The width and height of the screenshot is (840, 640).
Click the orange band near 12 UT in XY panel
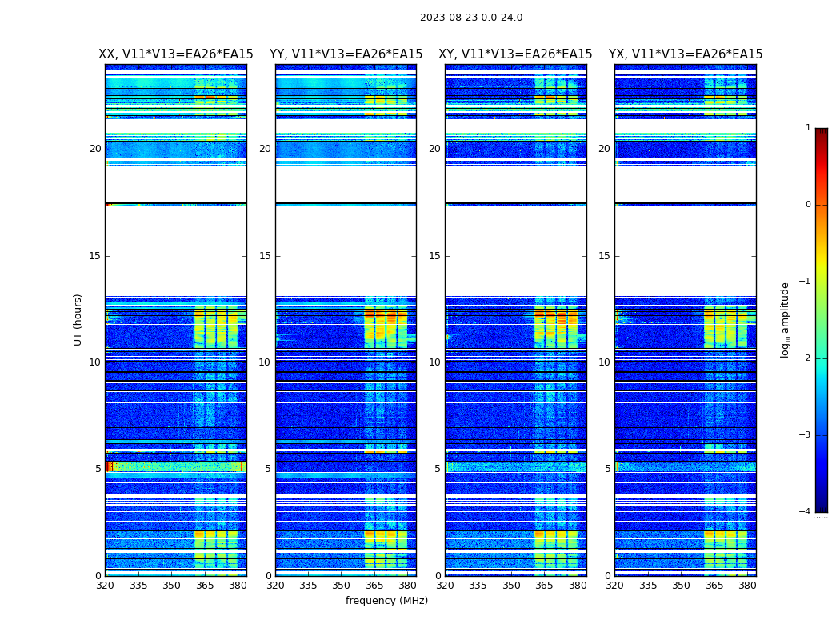(x=556, y=312)
